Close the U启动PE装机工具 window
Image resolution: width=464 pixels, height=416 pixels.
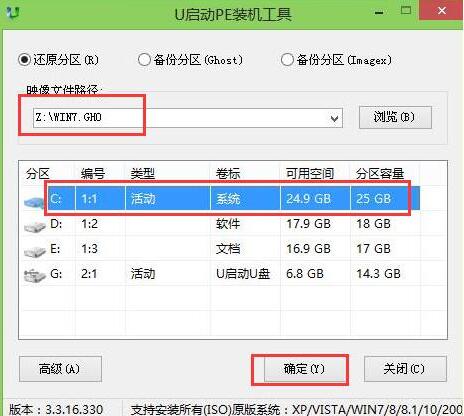pyautogui.click(x=442, y=11)
